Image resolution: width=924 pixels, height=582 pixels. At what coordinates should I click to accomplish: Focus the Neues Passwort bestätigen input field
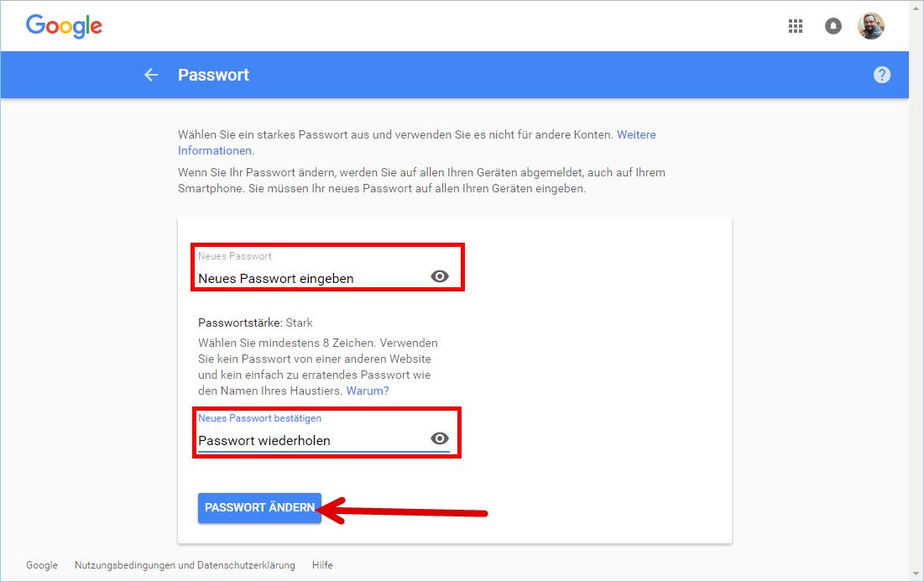coord(312,440)
